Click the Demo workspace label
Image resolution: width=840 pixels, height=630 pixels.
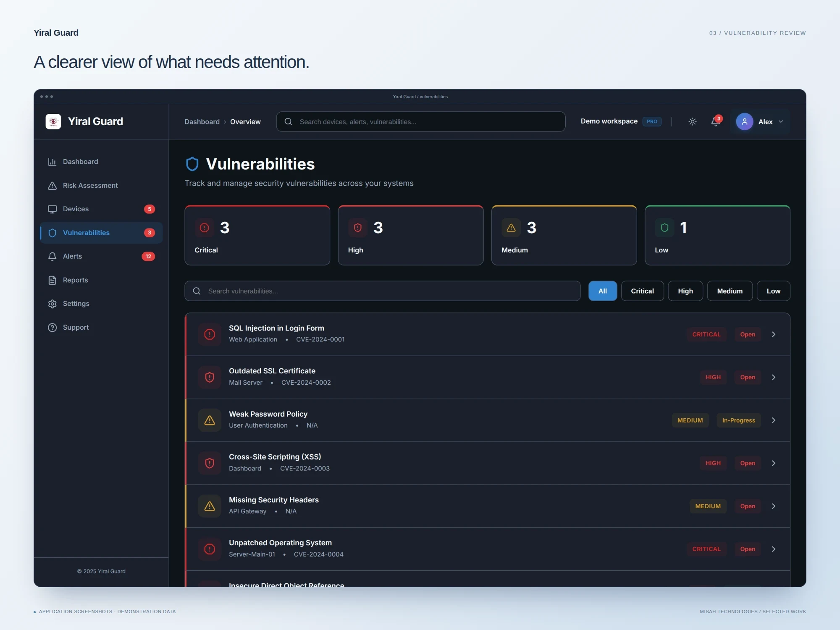pyautogui.click(x=609, y=121)
